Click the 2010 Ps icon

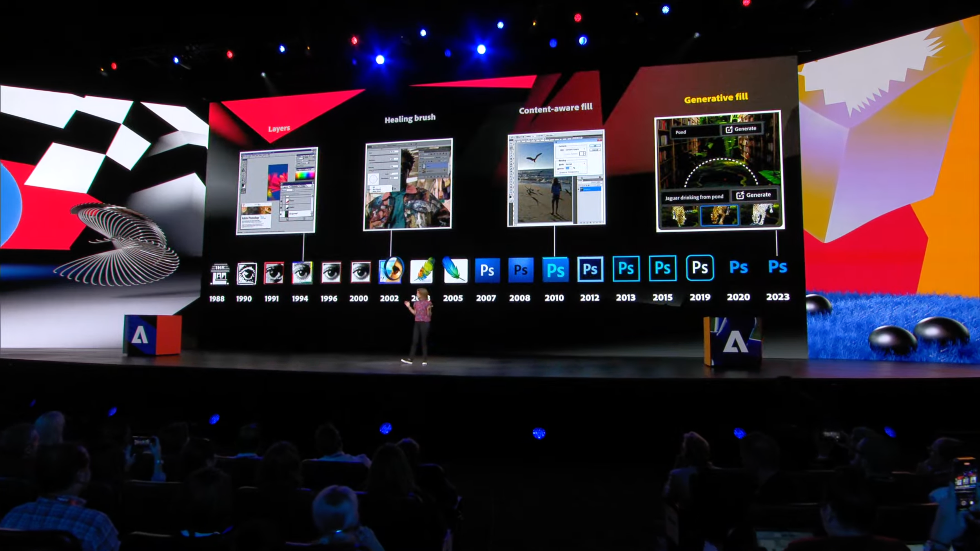click(x=555, y=270)
